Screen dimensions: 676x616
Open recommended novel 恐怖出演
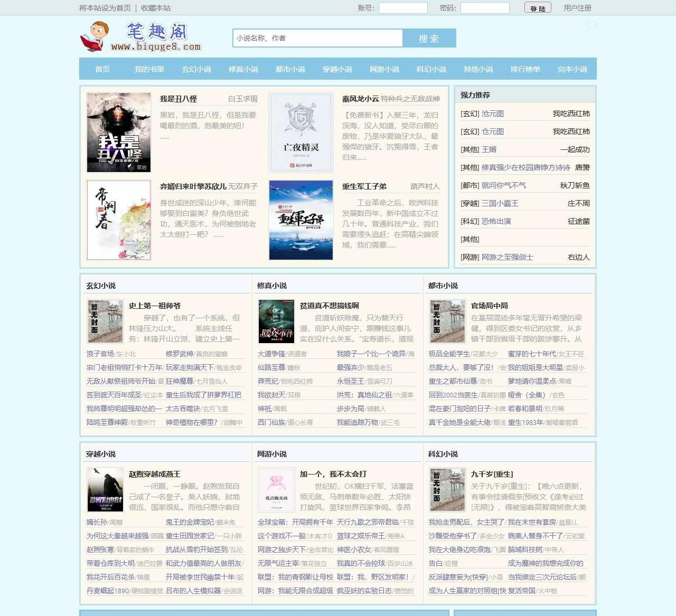[x=496, y=221]
